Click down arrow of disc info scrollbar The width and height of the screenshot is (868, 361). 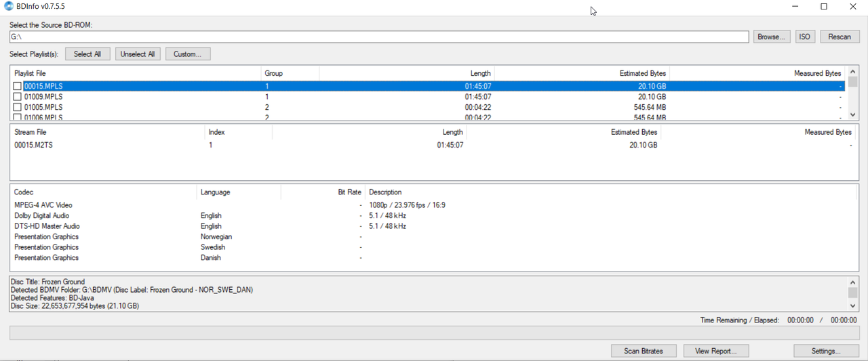(853, 306)
